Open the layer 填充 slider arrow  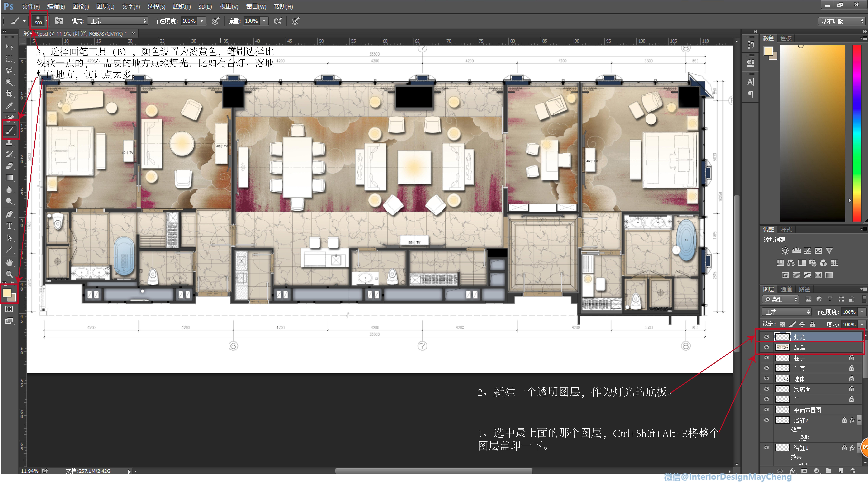[862, 325]
